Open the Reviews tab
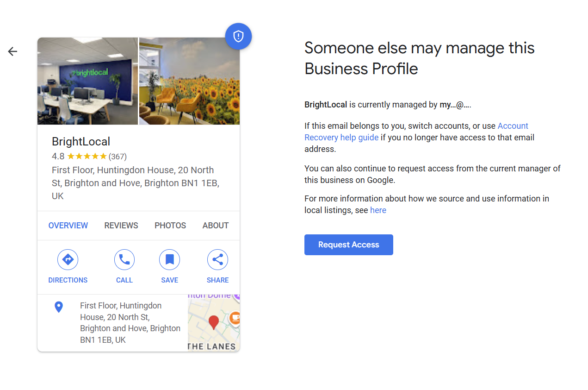The height and width of the screenshot is (390, 588). 121,226
